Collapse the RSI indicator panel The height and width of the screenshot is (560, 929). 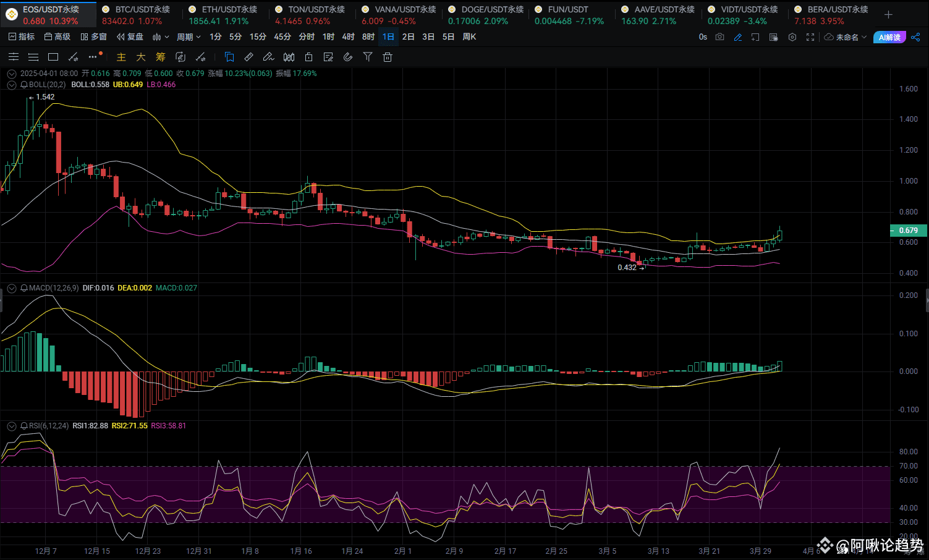click(x=11, y=426)
